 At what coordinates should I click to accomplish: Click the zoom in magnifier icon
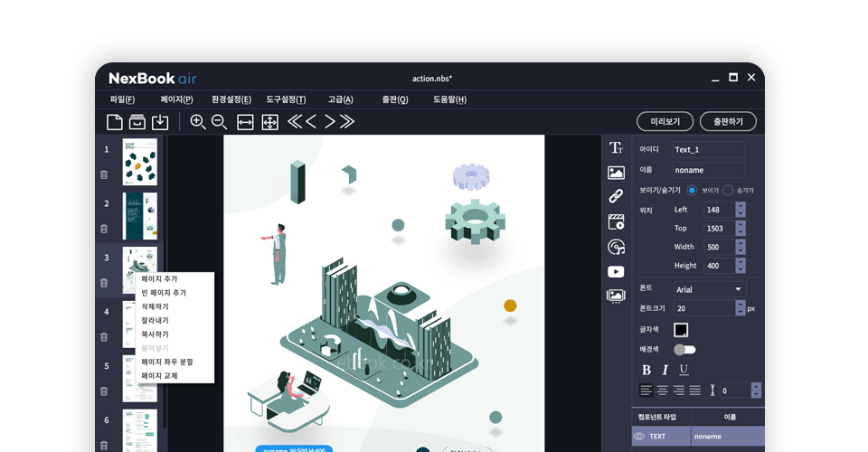(x=198, y=122)
